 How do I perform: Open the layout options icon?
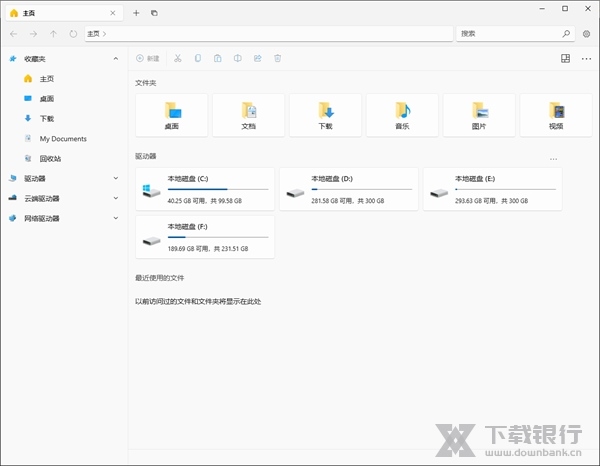point(565,59)
